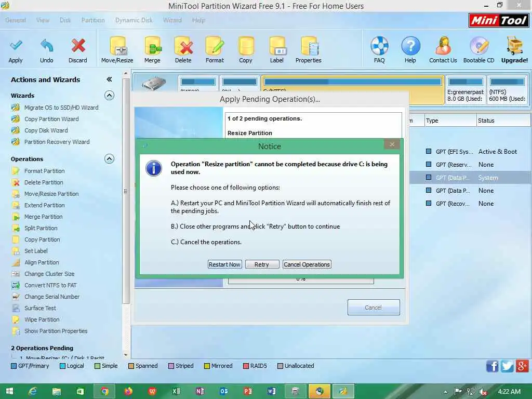The height and width of the screenshot is (399, 532).
Task: Close the Notice dialog
Action: tap(392, 144)
